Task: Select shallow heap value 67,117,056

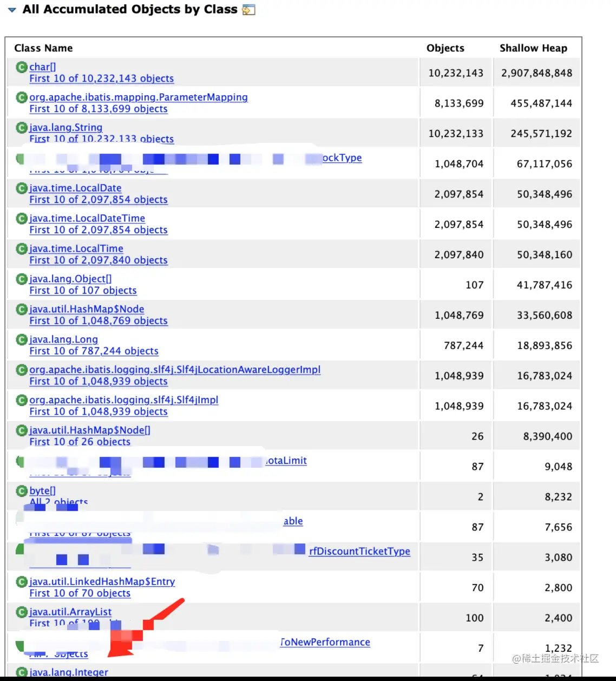Action: pyautogui.click(x=544, y=164)
